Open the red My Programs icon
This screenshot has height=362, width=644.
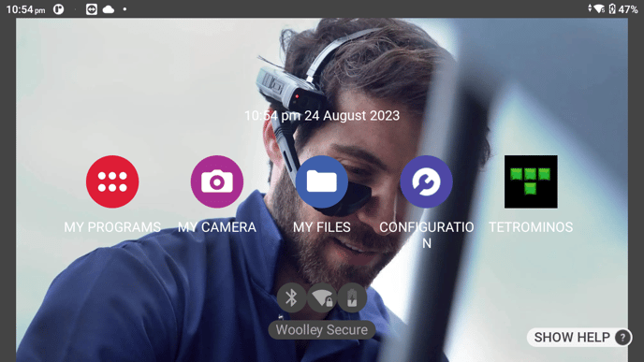tap(112, 181)
